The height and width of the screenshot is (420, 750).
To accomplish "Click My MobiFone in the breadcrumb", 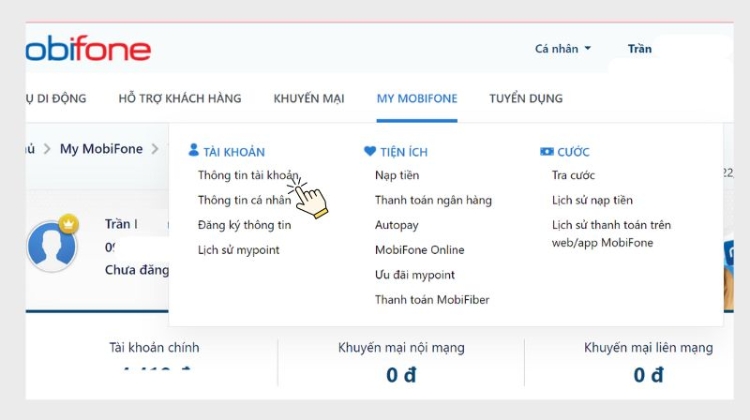I will tap(101, 149).
